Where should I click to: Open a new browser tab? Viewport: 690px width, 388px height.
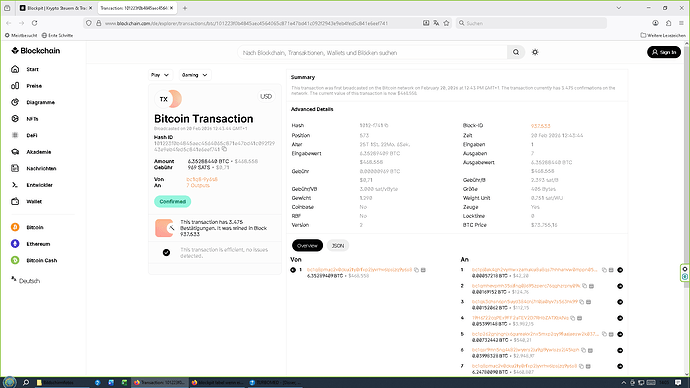pos(185,8)
